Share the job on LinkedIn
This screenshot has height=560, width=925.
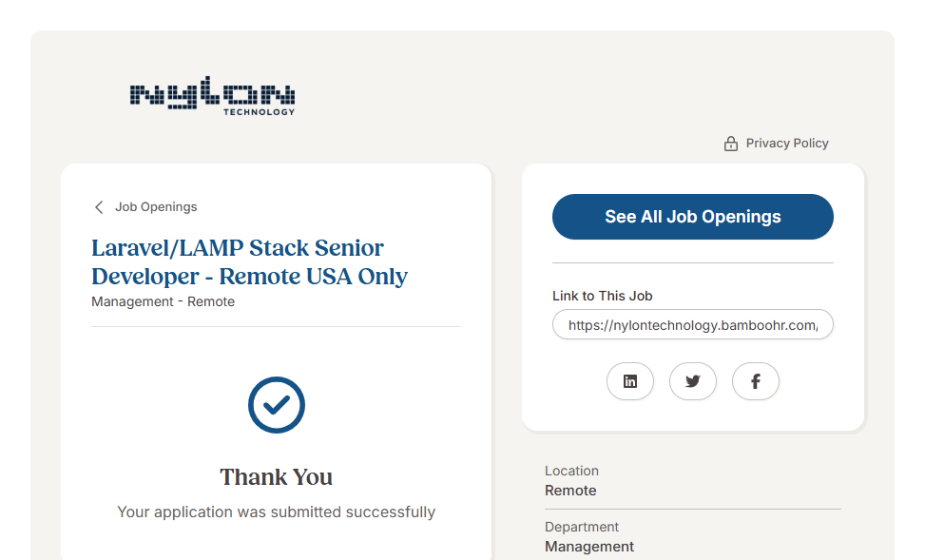point(630,381)
